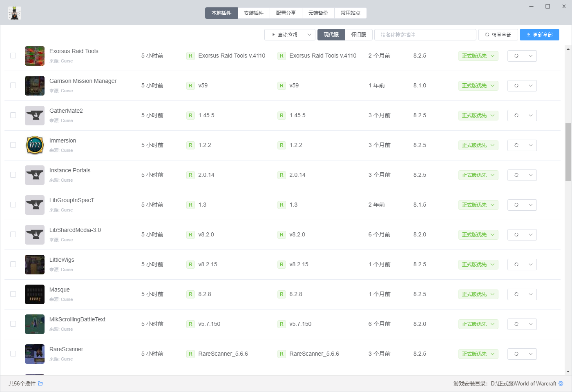This screenshot has width=572, height=392.
Task: Click the refresh icon in Immersion row
Action: click(x=516, y=145)
